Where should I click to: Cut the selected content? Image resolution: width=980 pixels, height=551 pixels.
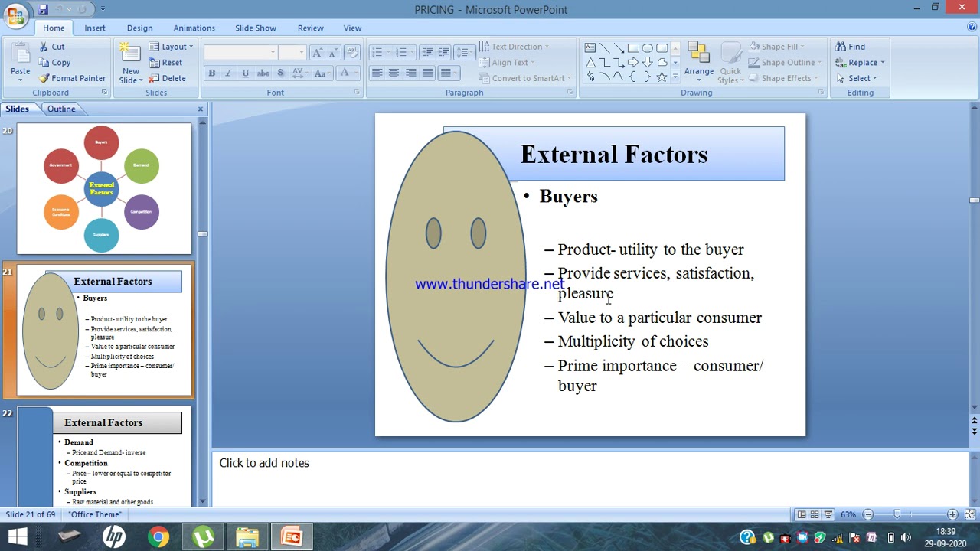[x=51, y=47]
